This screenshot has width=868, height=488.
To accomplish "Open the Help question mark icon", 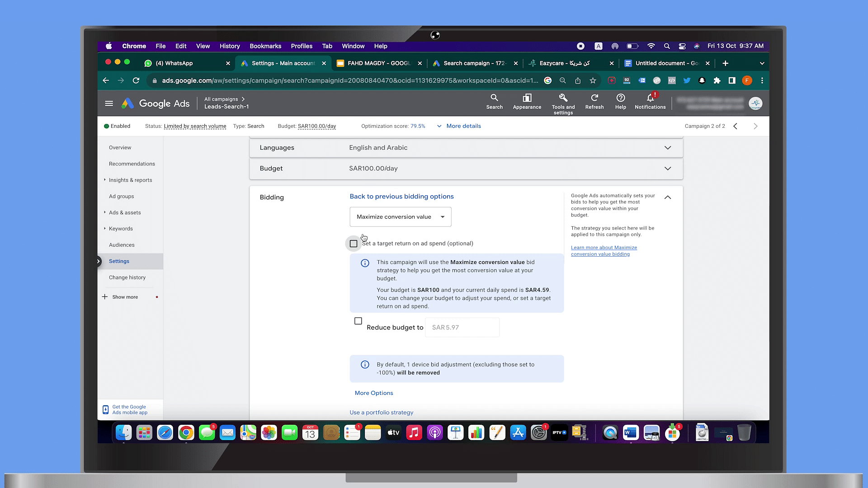I will 621,98.
